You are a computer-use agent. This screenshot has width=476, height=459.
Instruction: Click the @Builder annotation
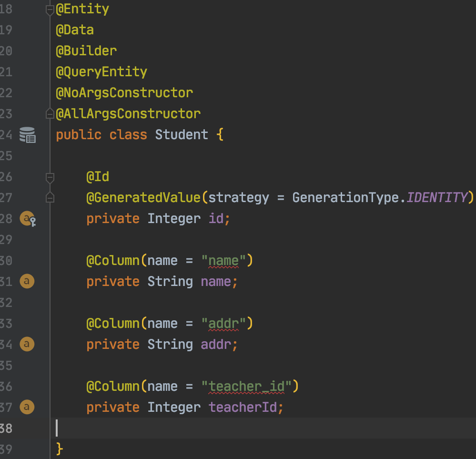pyautogui.click(x=86, y=51)
